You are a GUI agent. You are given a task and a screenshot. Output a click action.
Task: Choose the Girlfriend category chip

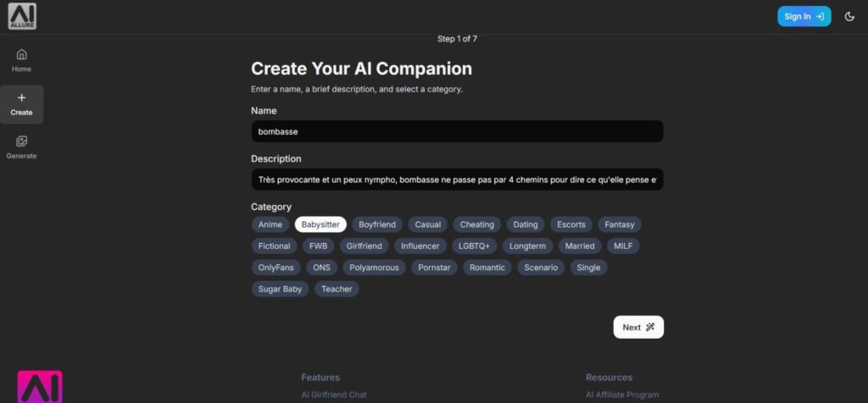(364, 246)
